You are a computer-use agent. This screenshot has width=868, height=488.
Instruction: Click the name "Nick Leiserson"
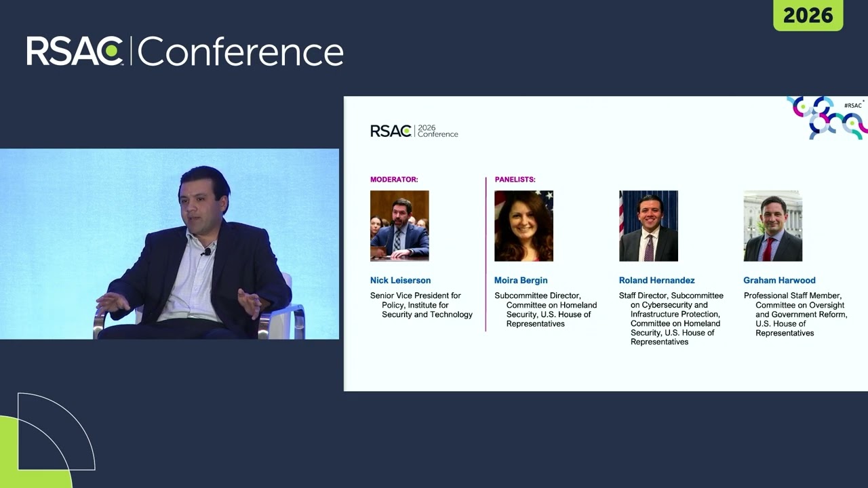coord(400,281)
